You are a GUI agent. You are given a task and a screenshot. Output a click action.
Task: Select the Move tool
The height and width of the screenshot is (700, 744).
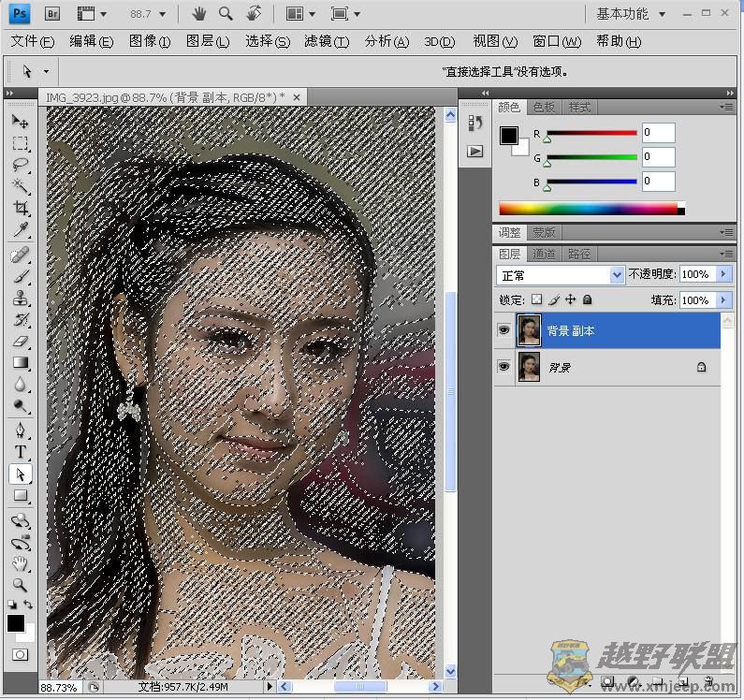[x=20, y=122]
